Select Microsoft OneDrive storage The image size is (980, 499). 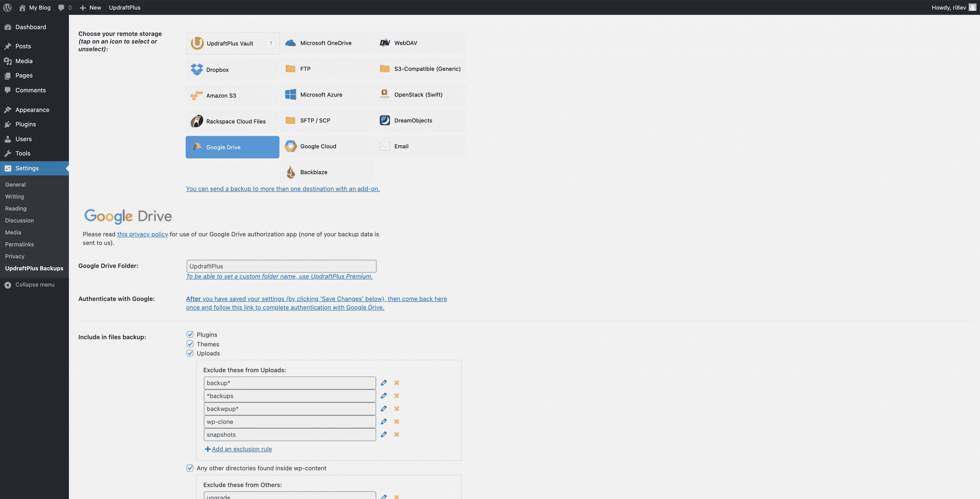click(x=327, y=43)
